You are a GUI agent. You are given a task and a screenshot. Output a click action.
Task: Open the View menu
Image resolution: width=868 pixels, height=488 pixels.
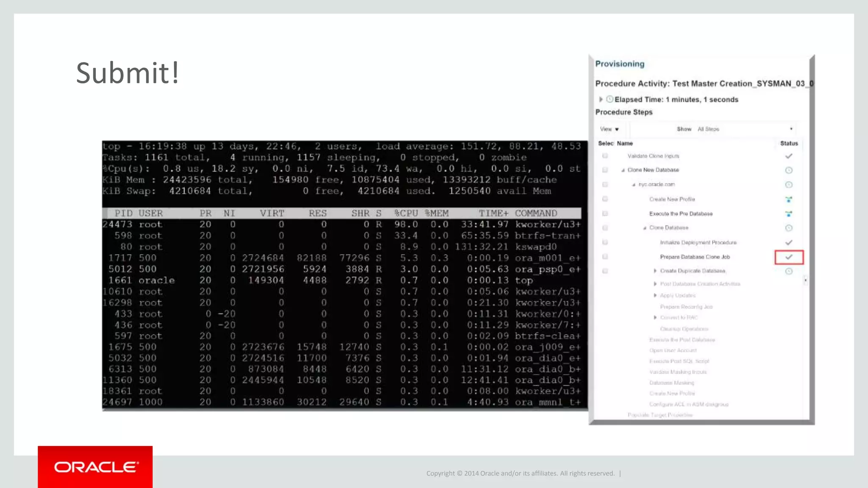pos(609,129)
